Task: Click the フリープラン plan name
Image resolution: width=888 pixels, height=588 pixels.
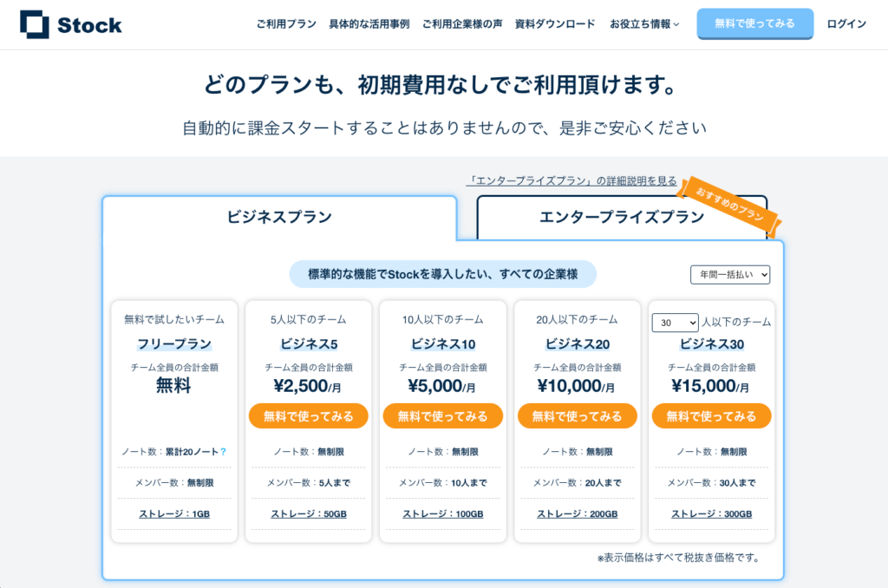Action: pos(174,344)
